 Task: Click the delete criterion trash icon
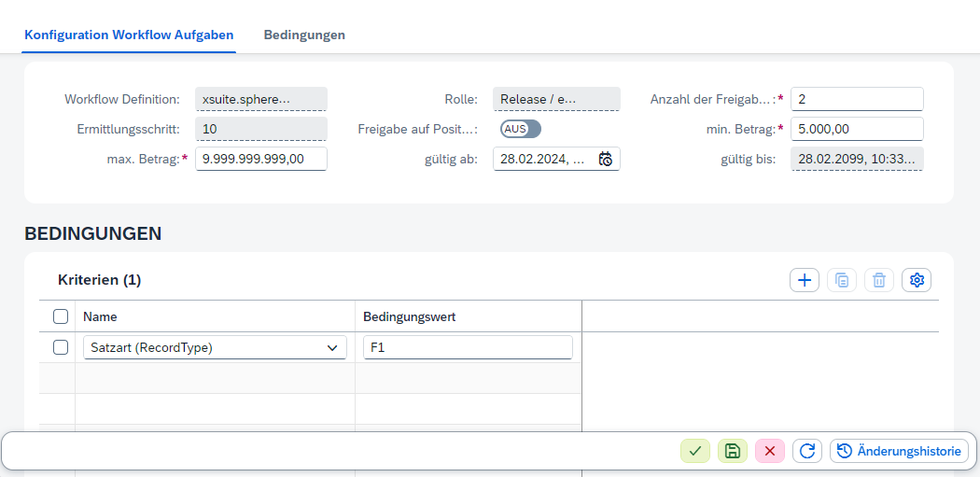point(879,280)
